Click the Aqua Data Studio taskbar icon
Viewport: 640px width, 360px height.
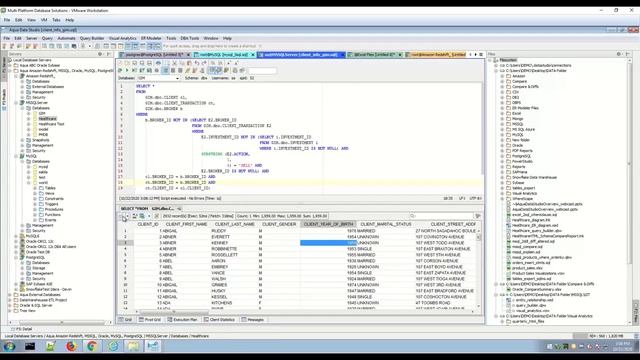click(x=153, y=347)
